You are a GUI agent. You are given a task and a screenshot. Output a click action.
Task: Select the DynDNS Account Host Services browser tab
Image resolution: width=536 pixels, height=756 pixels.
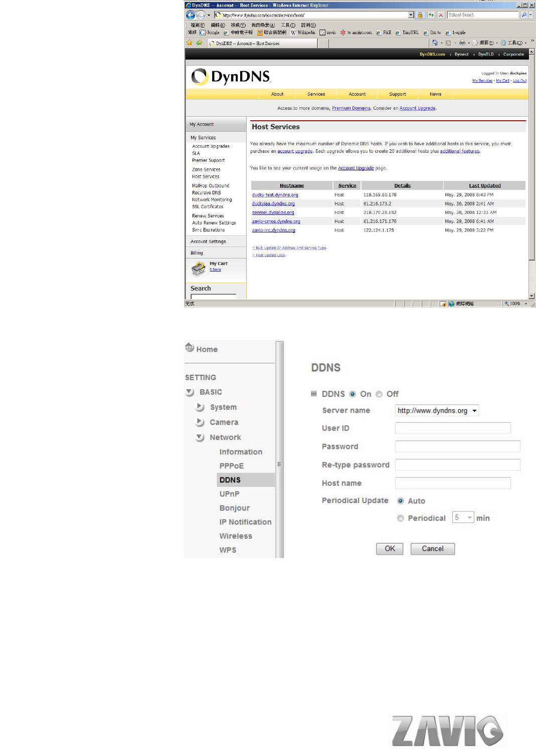click(262, 44)
